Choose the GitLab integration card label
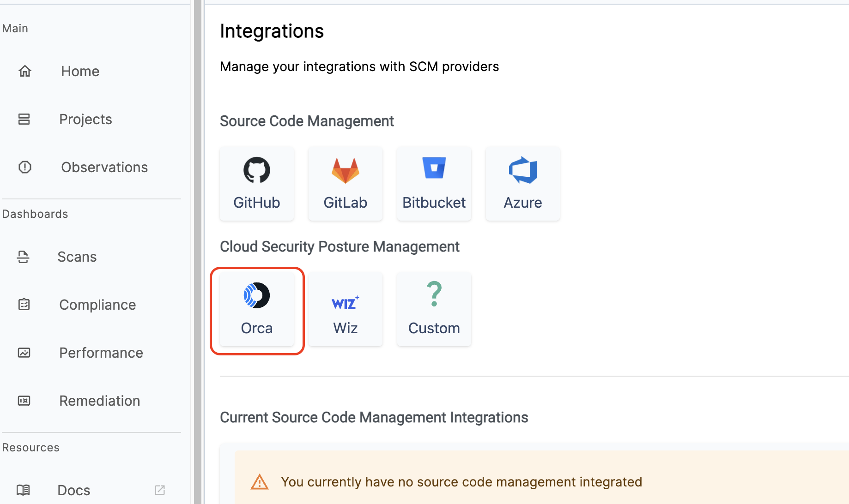This screenshot has width=849, height=504. click(x=346, y=203)
